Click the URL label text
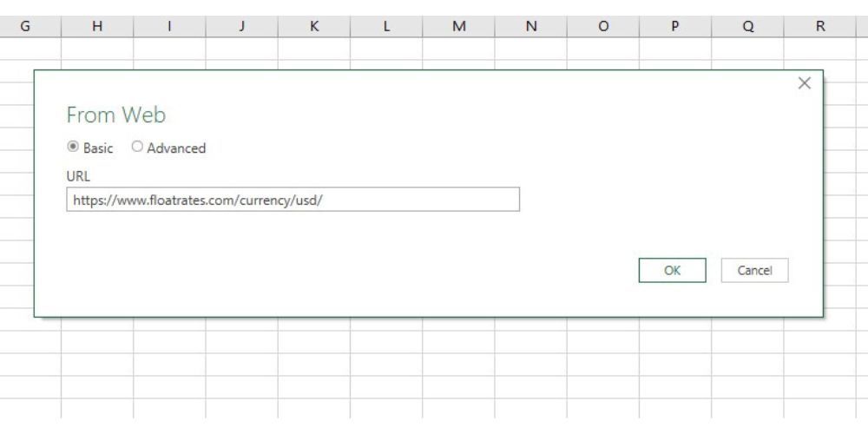Image resolution: width=868 pixels, height=434 pixels. 76,175
